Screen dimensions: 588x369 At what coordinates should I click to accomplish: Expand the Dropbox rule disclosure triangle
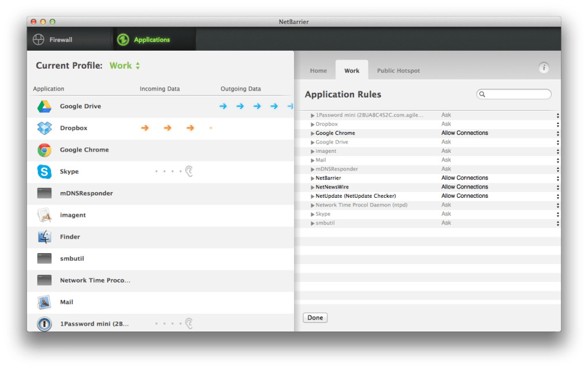tap(312, 125)
